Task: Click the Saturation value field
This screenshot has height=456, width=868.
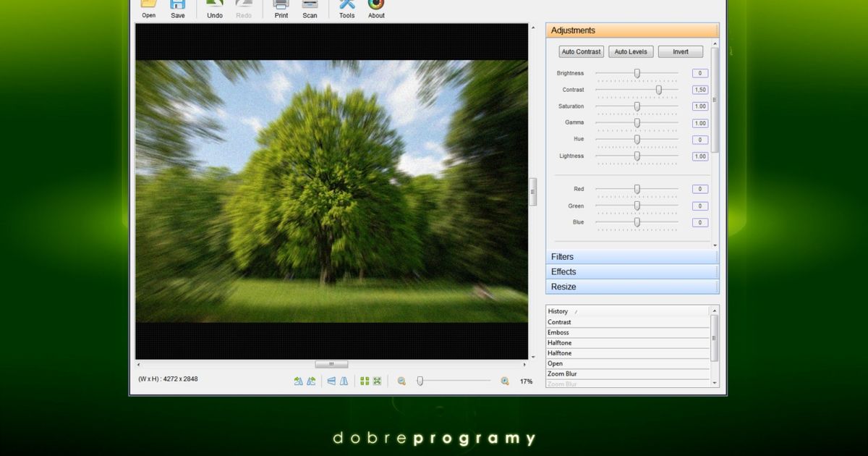Action: click(x=700, y=106)
